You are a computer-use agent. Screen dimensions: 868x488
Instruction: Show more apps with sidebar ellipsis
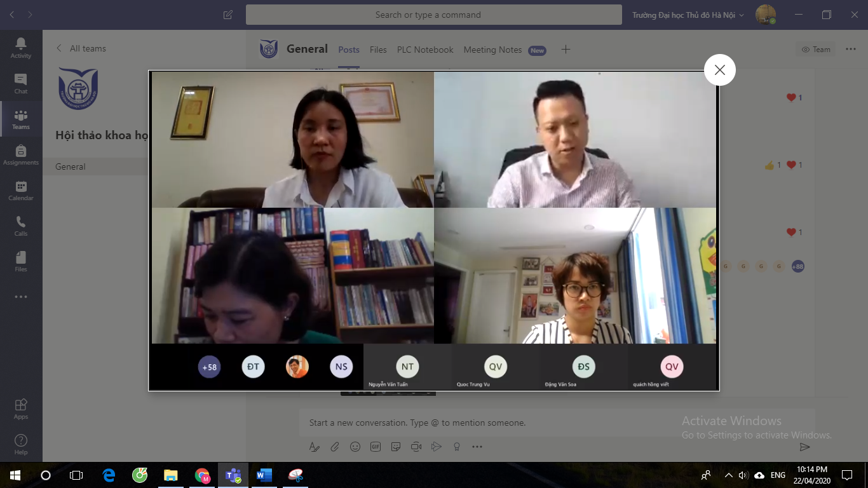pyautogui.click(x=21, y=297)
